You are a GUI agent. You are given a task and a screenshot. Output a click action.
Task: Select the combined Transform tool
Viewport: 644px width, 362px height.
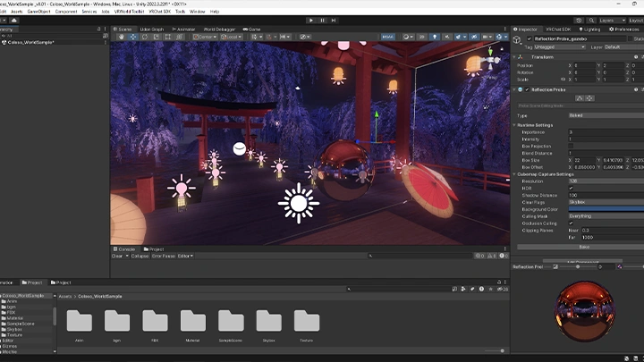tap(179, 37)
